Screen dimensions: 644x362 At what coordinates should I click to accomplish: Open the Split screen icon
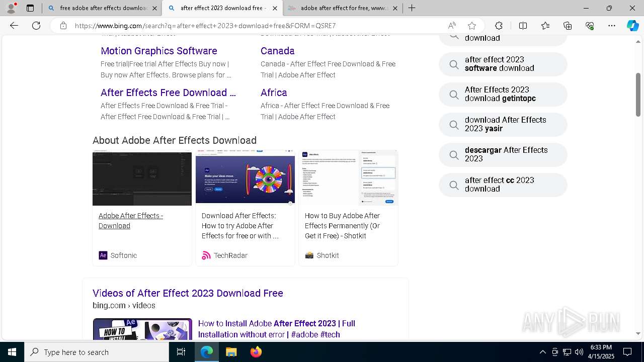point(523,26)
